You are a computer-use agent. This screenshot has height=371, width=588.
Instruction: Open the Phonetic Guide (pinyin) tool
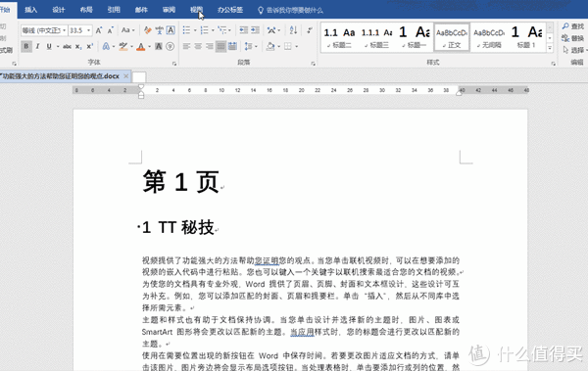[x=160, y=30]
